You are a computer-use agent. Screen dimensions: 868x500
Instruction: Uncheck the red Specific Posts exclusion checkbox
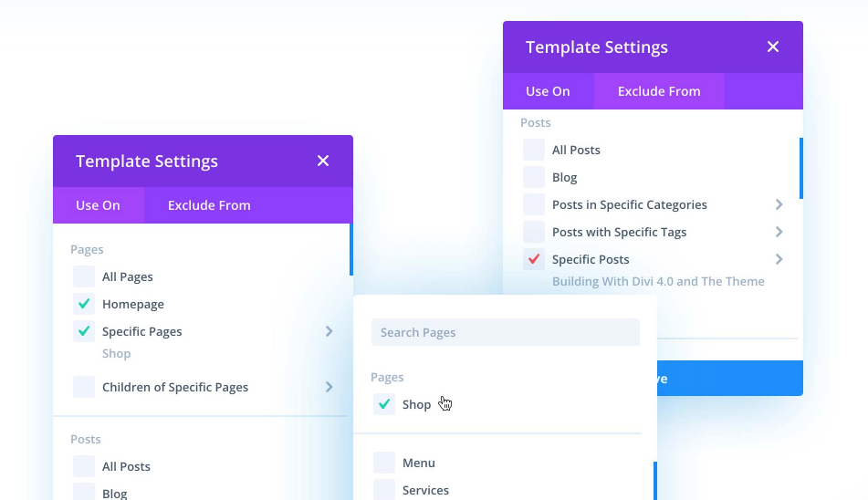coord(534,259)
